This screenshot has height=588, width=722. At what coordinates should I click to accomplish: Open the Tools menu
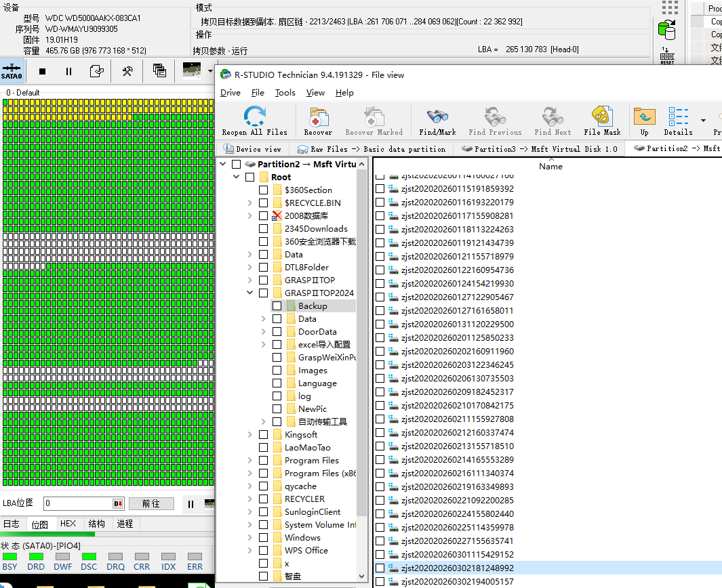(x=285, y=93)
